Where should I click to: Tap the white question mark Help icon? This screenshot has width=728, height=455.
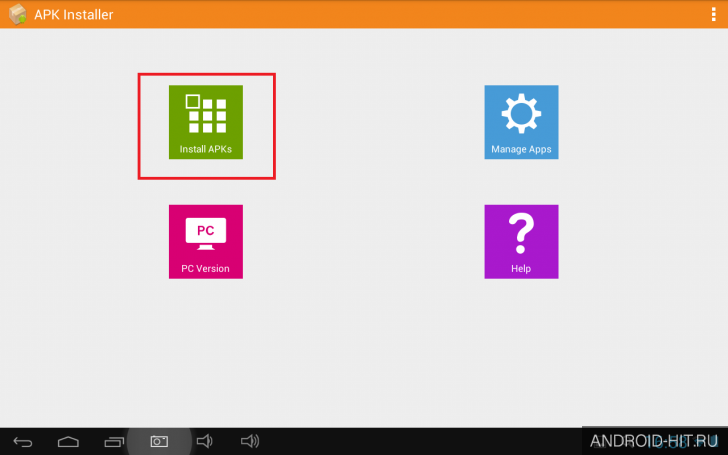tap(521, 233)
